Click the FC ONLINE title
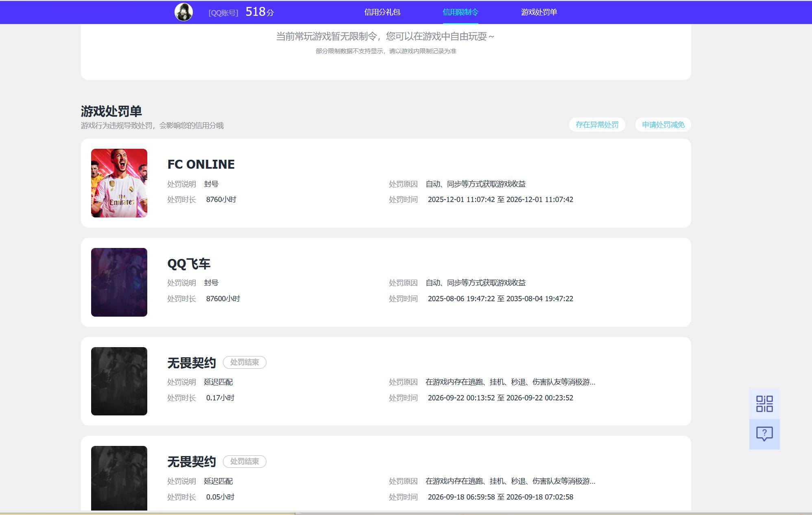The height and width of the screenshot is (515, 812). [201, 164]
